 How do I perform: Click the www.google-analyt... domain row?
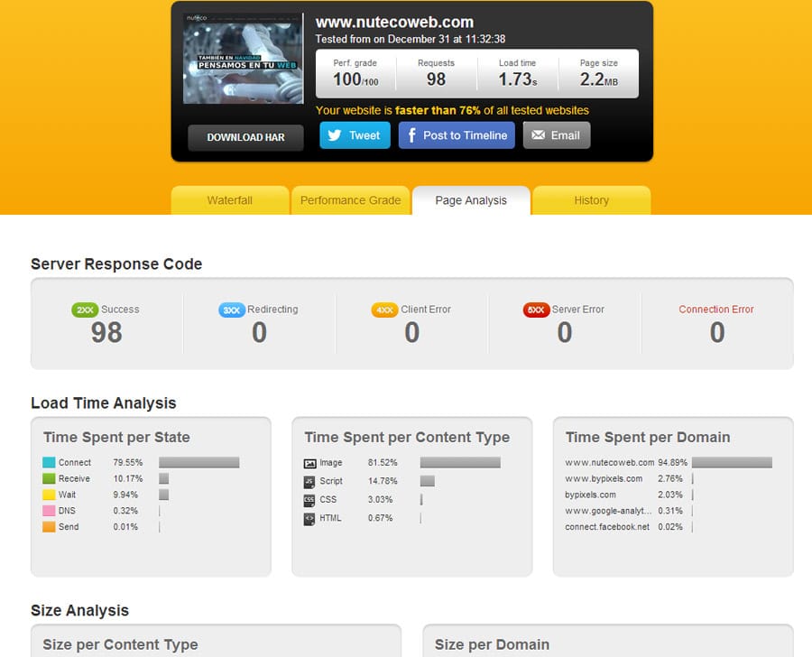[629, 511]
